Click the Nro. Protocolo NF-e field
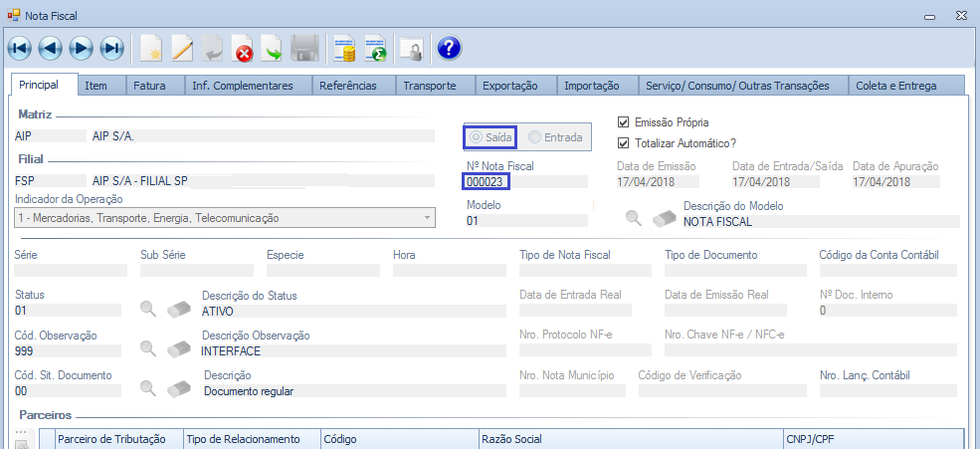This screenshot has width=980, height=449. [x=585, y=350]
